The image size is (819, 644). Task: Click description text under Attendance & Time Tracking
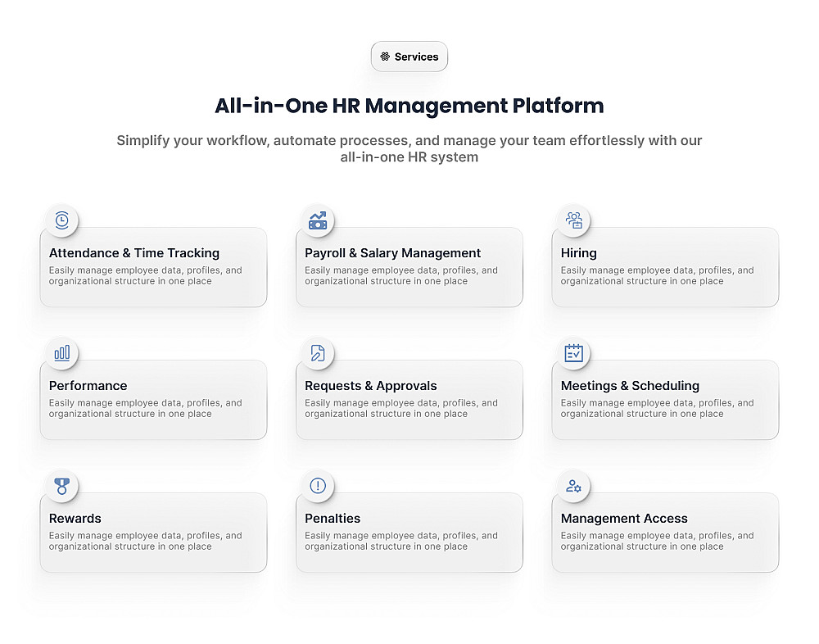click(x=146, y=275)
